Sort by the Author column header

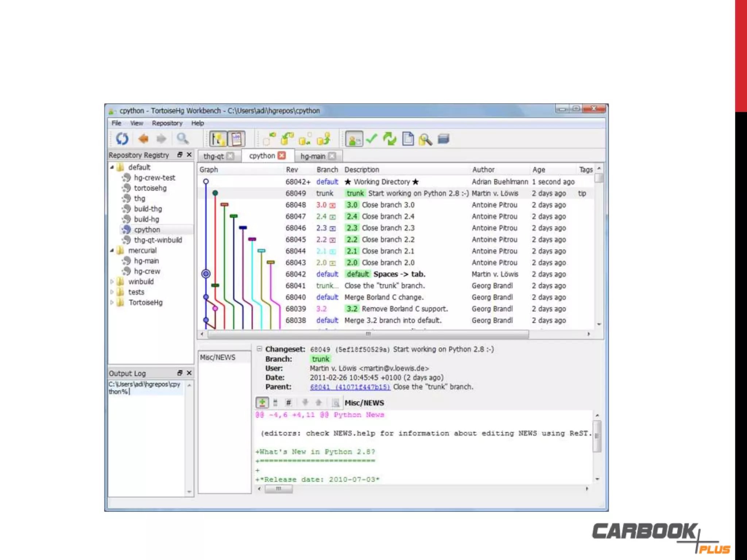click(x=483, y=170)
